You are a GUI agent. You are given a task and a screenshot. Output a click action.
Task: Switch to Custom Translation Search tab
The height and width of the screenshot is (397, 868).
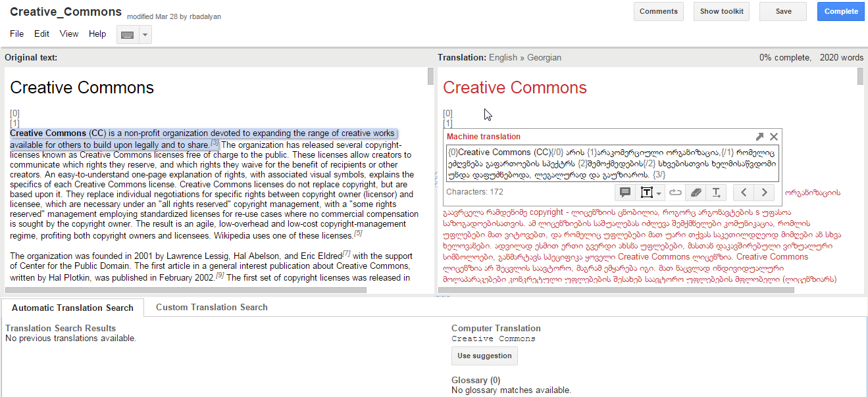(211, 308)
